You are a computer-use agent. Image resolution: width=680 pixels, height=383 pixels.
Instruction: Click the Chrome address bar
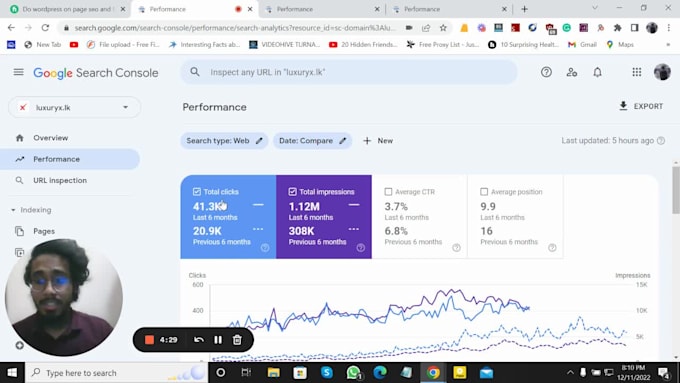234,28
